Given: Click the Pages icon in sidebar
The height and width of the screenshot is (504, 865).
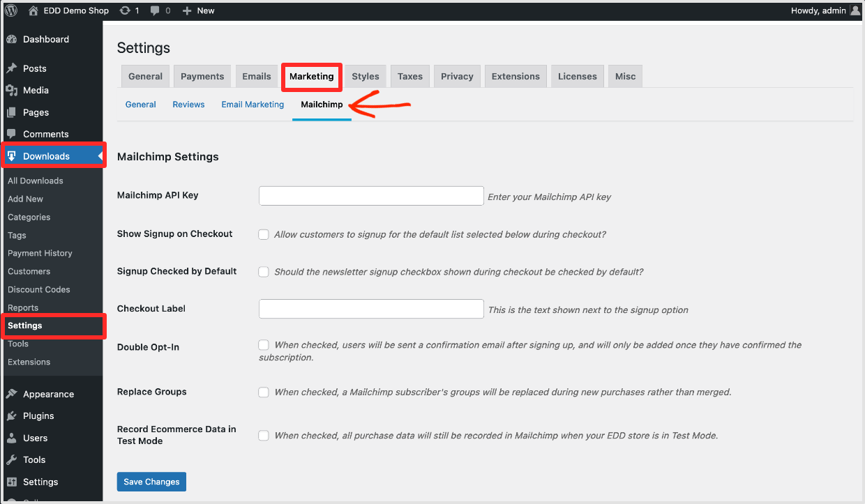Looking at the screenshot, I should [12, 112].
